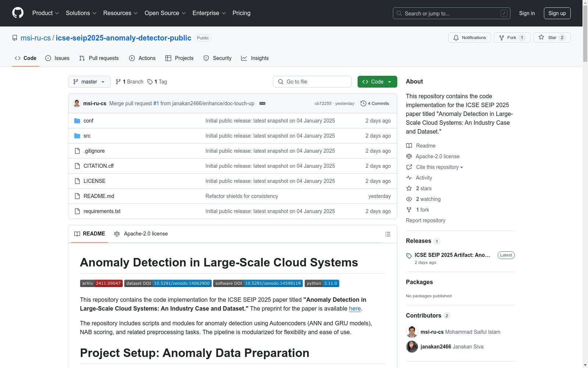Switch to the Issues tab
The height and width of the screenshot is (368, 588).
pyautogui.click(x=57, y=58)
